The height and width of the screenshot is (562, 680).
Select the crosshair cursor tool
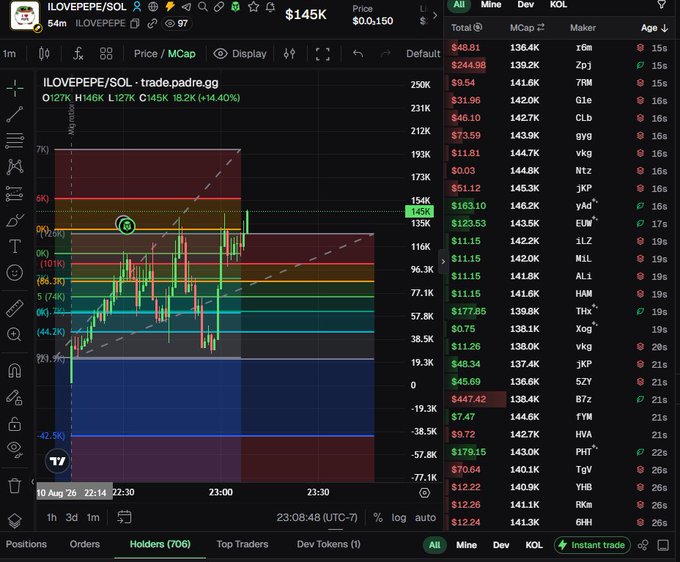point(15,88)
